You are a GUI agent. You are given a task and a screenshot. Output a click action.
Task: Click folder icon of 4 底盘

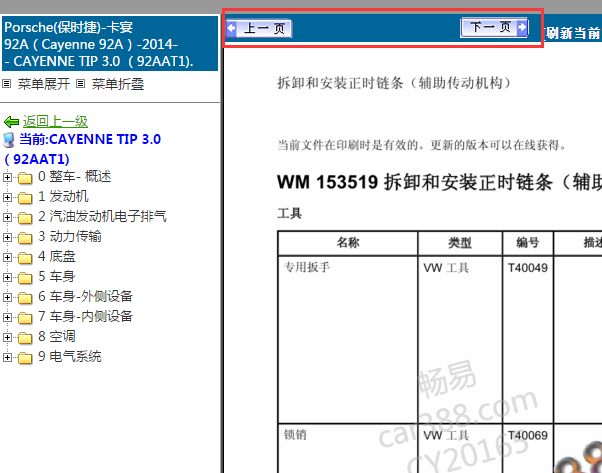pyautogui.click(x=25, y=258)
